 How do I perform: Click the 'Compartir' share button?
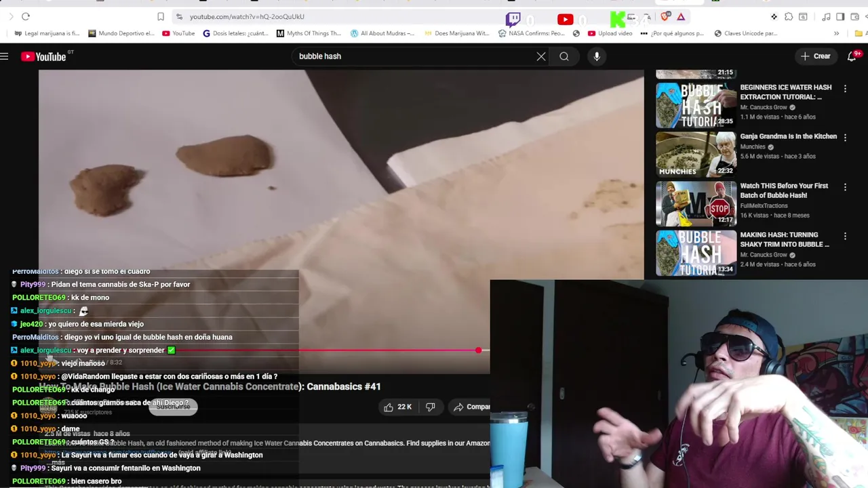(471, 407)
